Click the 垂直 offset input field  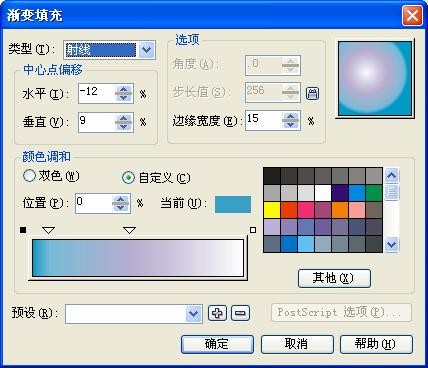pyautogui.click(x=97, y=122)
